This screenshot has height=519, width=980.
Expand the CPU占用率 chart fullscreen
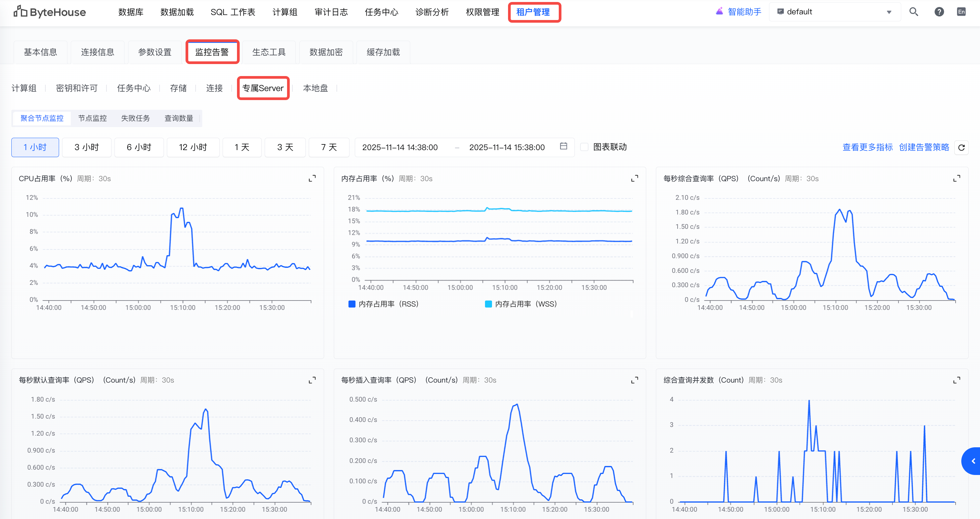pyautogui.click(x=312, y=178)
